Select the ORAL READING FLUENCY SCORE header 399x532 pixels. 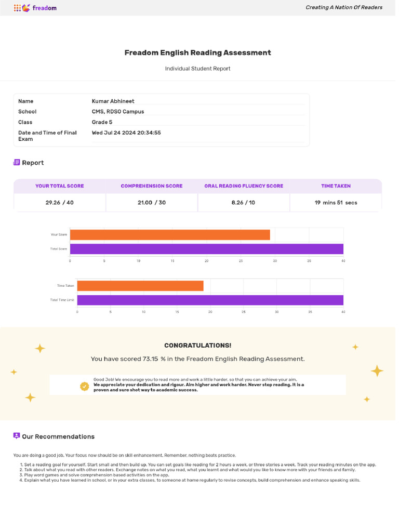(244, 186)
